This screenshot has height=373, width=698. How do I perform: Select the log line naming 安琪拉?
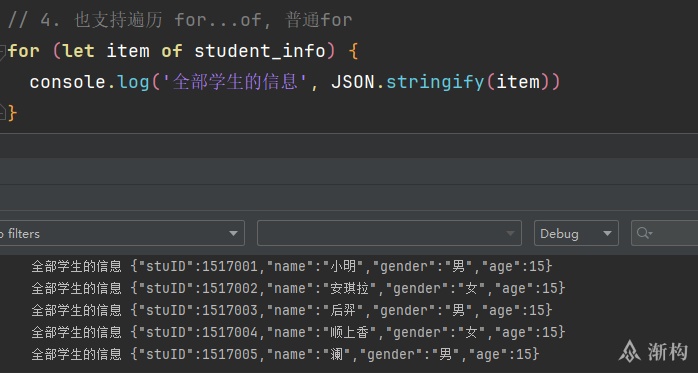[298, 288]
